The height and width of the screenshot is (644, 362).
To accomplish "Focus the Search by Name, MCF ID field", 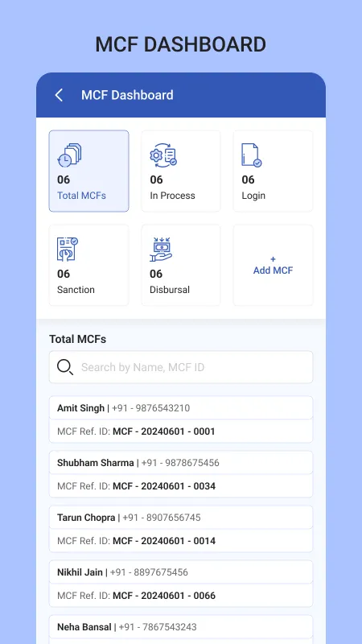I will click(181, 367).
